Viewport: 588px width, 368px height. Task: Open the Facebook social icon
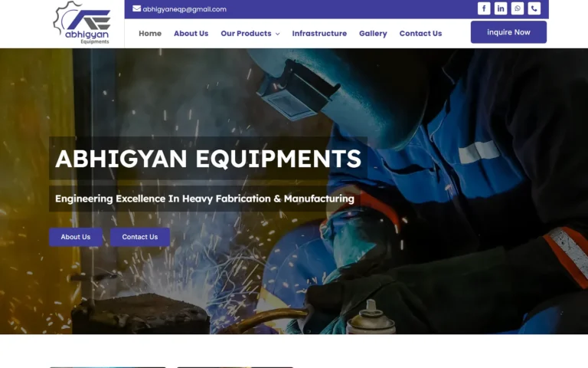[484, 8]
